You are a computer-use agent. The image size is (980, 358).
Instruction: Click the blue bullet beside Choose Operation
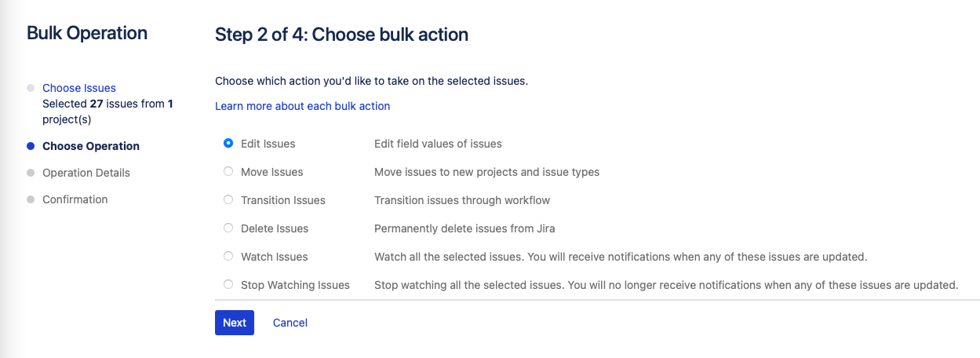(x=31, y=146)
